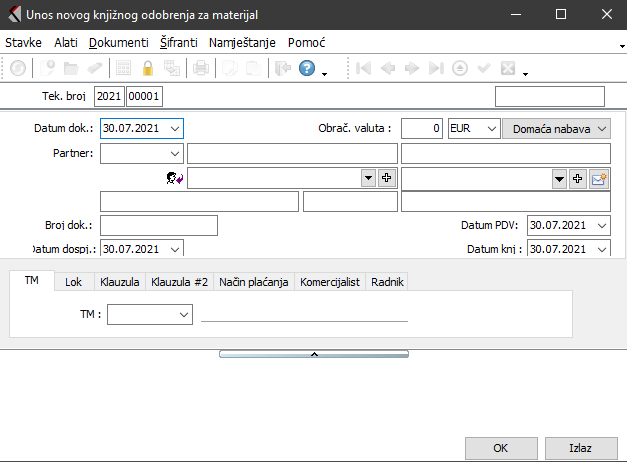Switch to the Komercijalist tab

tap(331, 282)
